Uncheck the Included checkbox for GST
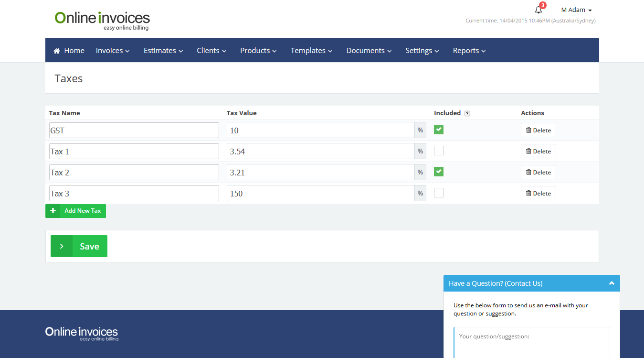The height and width of the screenshot is (358, 644). [x=438, y=130]
